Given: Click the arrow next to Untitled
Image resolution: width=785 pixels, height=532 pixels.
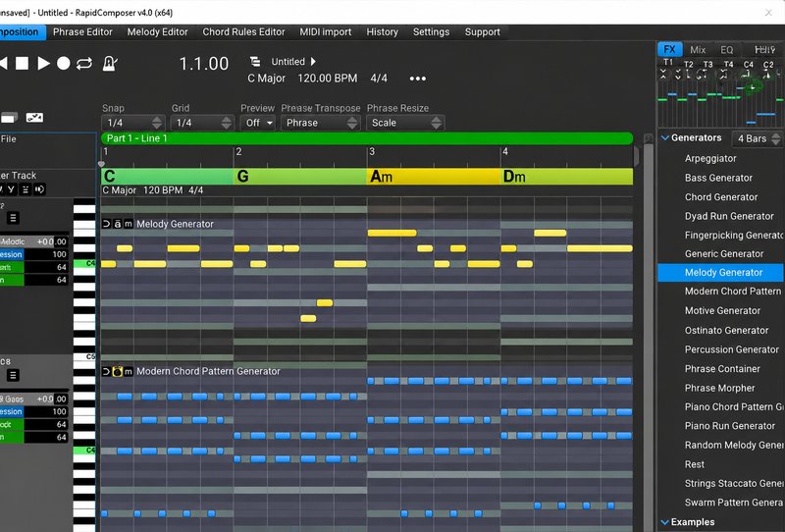Looking at the screenshot, I should coord(313,62).
